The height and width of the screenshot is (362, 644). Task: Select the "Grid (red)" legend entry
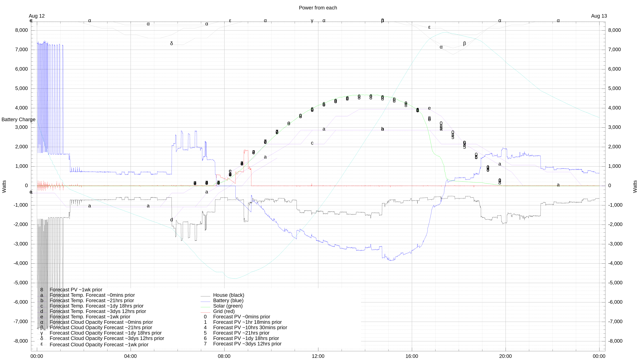[x=224, y=311]
